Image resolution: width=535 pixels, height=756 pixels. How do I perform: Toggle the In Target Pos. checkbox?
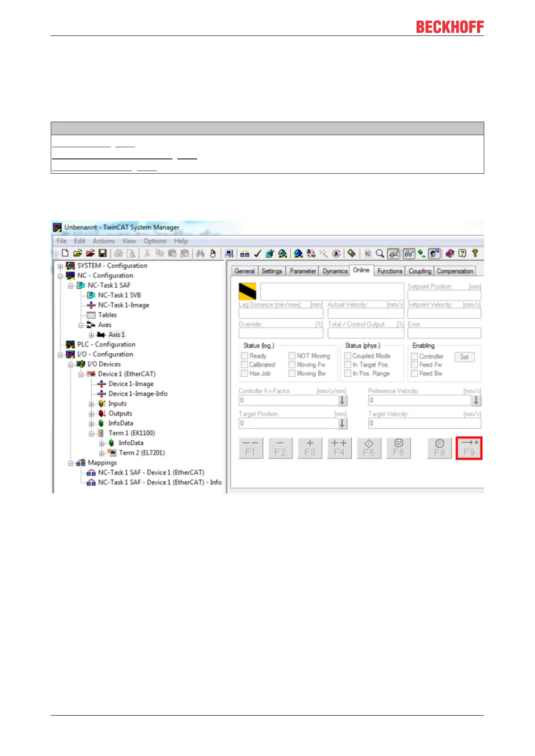click(x=348, y=365)
